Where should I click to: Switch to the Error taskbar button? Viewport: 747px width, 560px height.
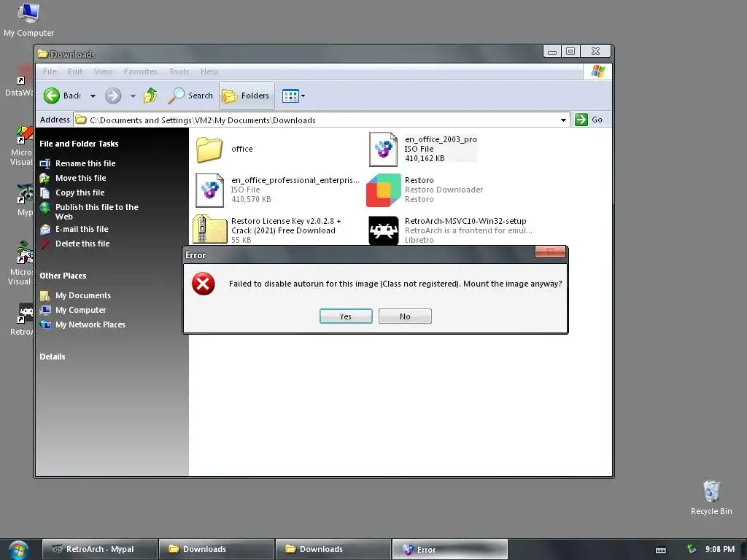[x=449, y=549]
